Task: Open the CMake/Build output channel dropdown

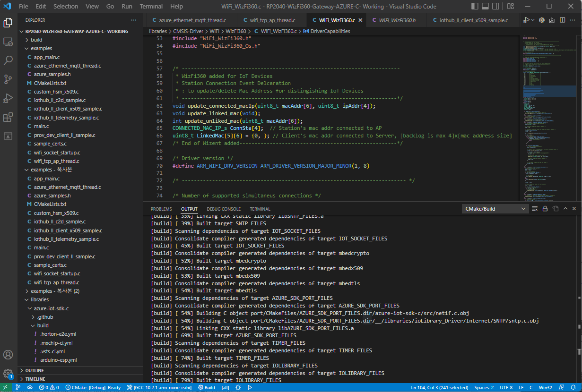Action: pyautogui.click(x=495, y=209)
